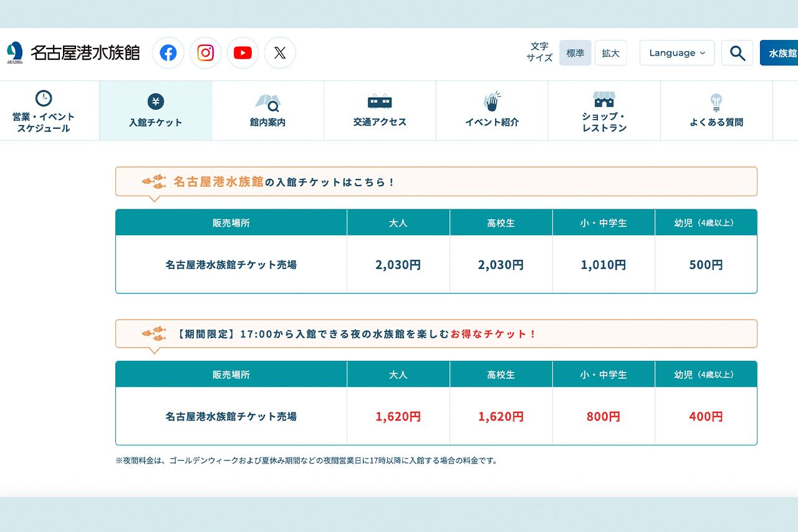Click the blue 水族館 button
798x532 pixels.
point(779,53)
